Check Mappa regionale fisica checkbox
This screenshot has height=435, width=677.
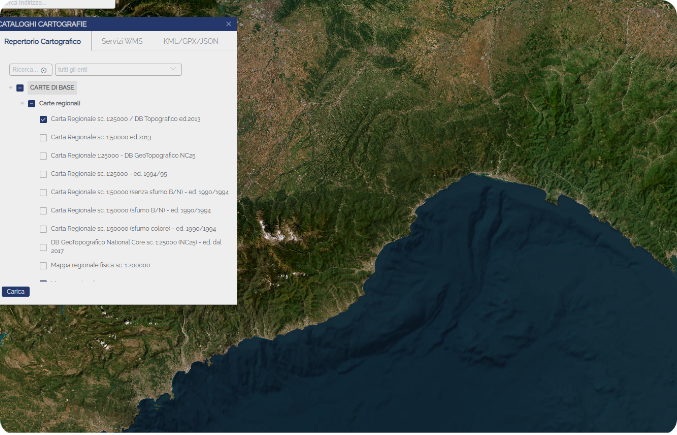[x=43, y=265]
